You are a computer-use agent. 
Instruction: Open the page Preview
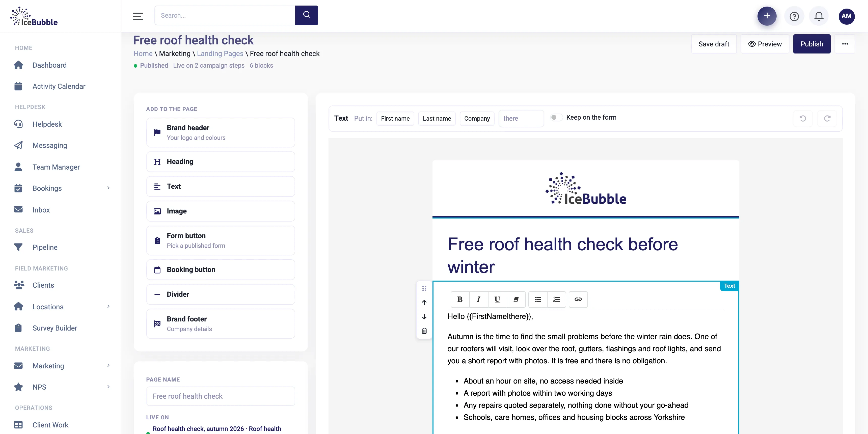click(765, 44)
